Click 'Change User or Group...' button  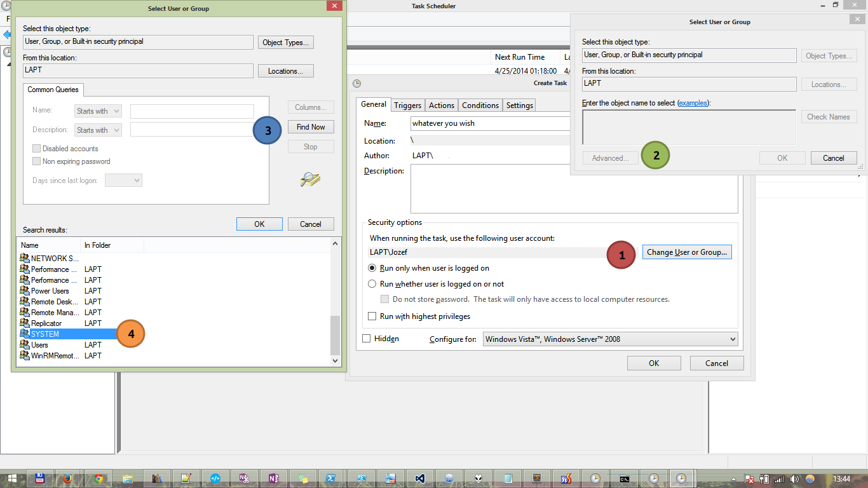coord(687,252)
